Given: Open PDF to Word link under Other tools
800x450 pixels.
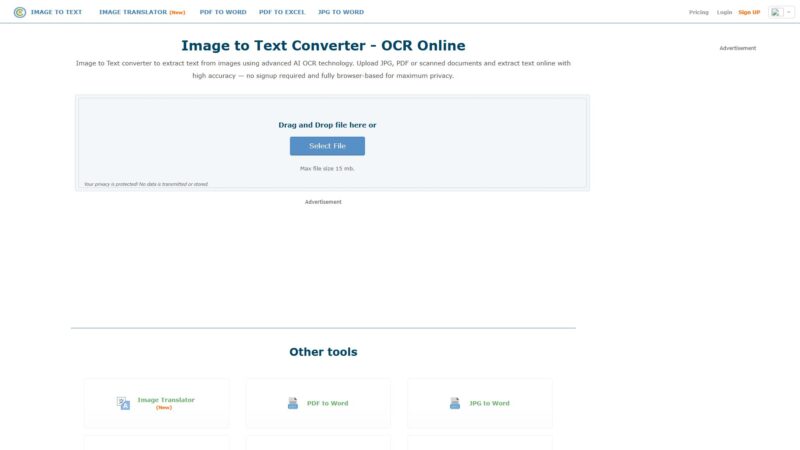Looking at the screenshot, I should point(328,403).
